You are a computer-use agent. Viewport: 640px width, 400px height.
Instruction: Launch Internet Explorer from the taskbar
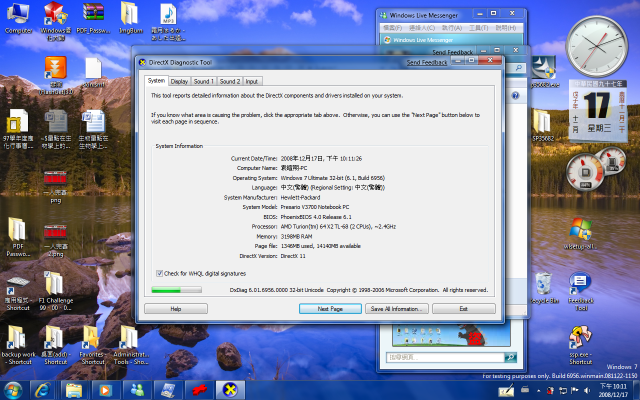coord(42,390)
